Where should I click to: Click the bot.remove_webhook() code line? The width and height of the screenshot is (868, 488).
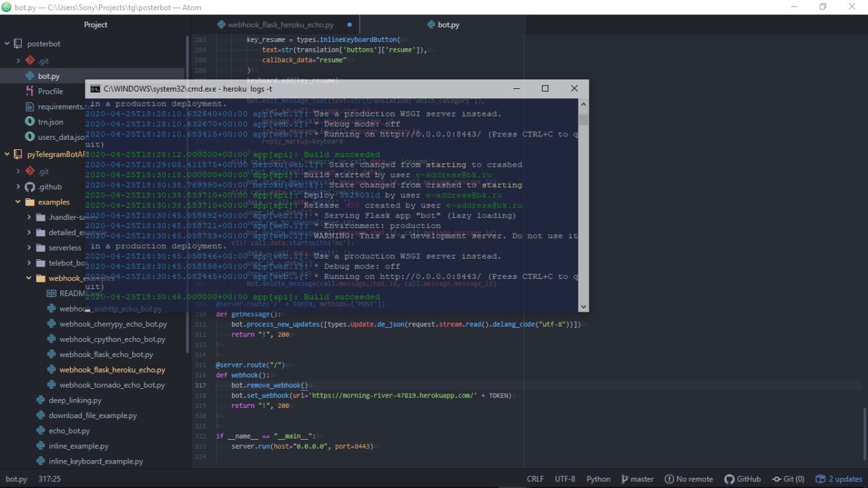tap(269, 385)
